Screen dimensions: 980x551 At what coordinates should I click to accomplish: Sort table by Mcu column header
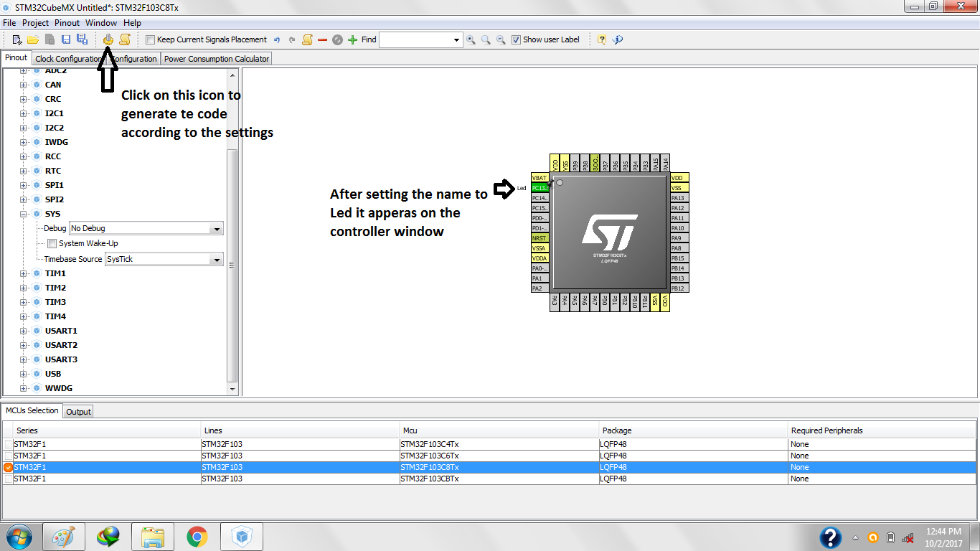[500, 430]
